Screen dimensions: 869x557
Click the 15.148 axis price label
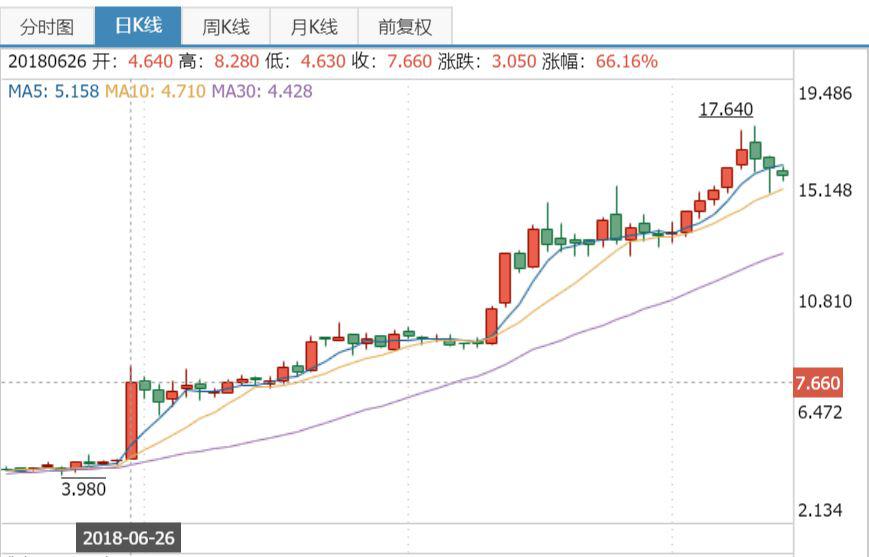tap(825, 190)
